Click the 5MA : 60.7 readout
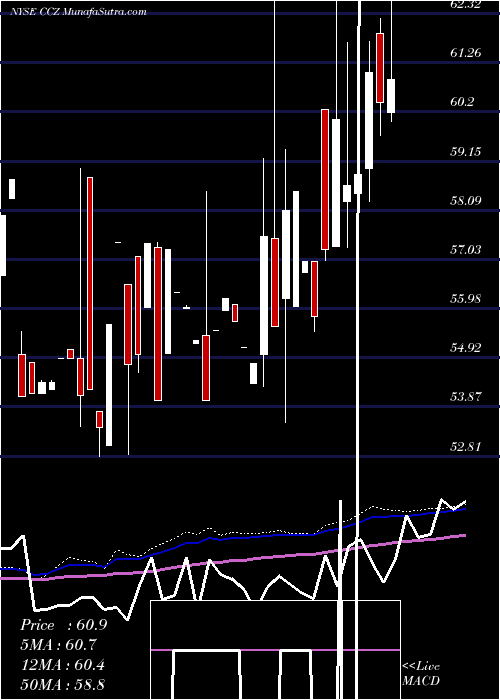 [x=58, y=645]
